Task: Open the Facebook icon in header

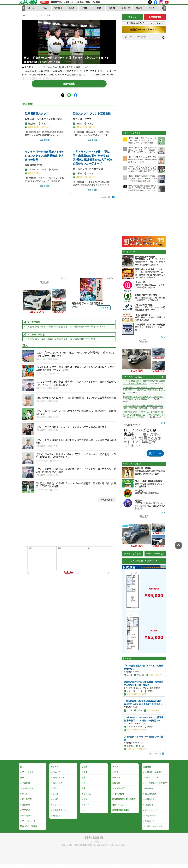Action: (x=155, y=2)
